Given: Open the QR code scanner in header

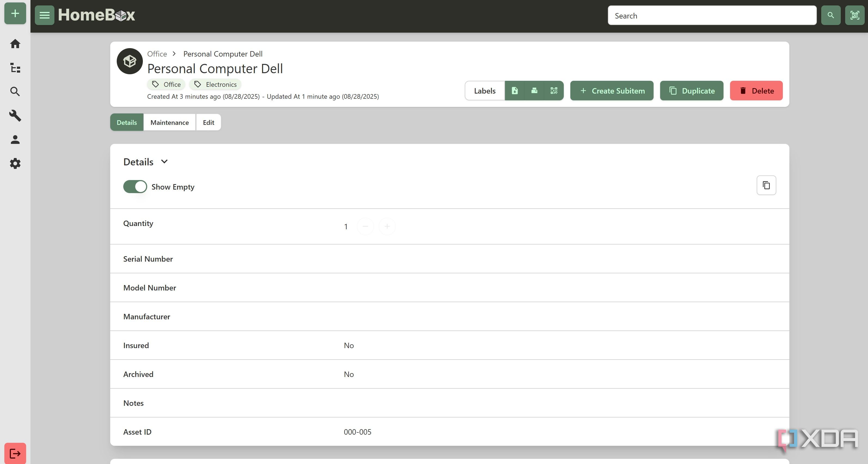Looking at the screenshot, I should point(854,15).
